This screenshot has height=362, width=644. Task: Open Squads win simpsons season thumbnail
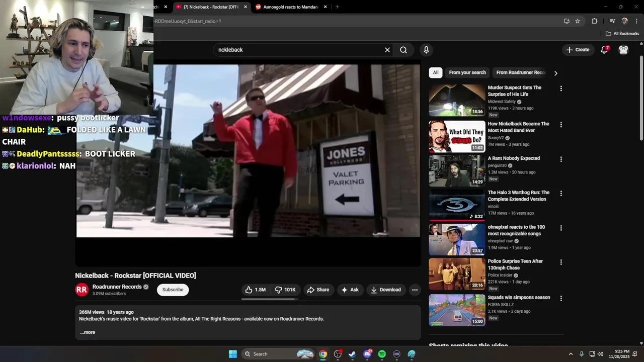point(457,310)
